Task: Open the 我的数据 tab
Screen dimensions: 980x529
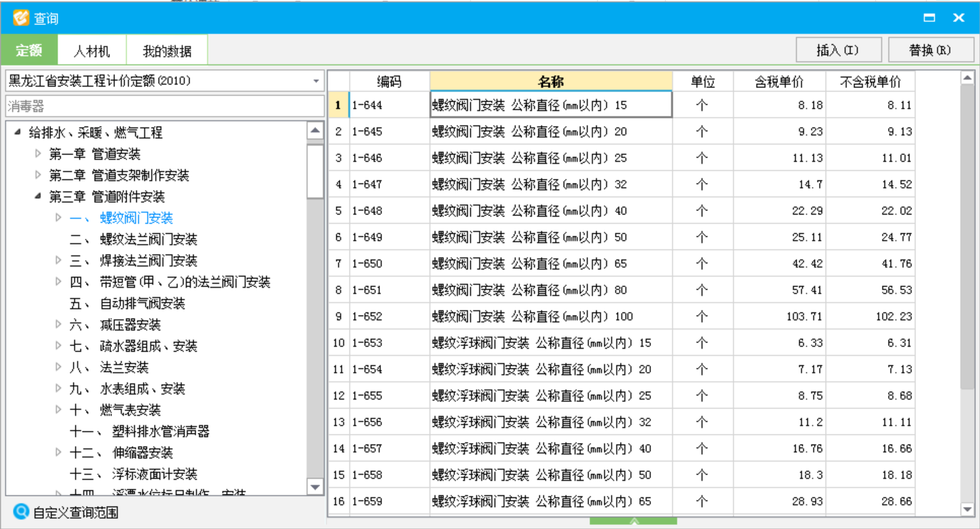Action: tap(166, 51)
